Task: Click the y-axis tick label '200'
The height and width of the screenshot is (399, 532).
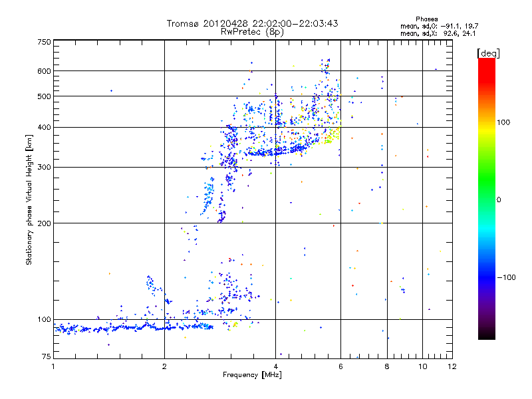Action: pyautogui.click(x=45, y=223)
